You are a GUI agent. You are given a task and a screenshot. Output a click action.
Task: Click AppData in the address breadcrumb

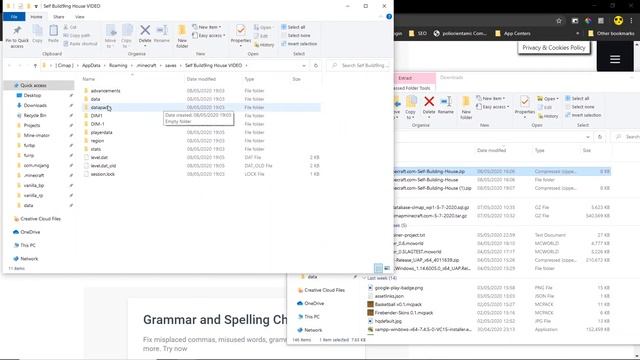coord(91,65)
